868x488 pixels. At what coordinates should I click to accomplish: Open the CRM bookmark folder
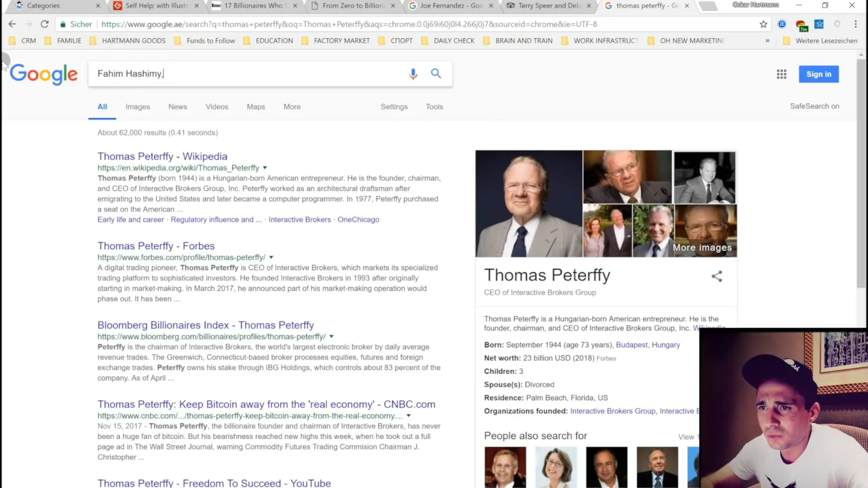point(23,41)
